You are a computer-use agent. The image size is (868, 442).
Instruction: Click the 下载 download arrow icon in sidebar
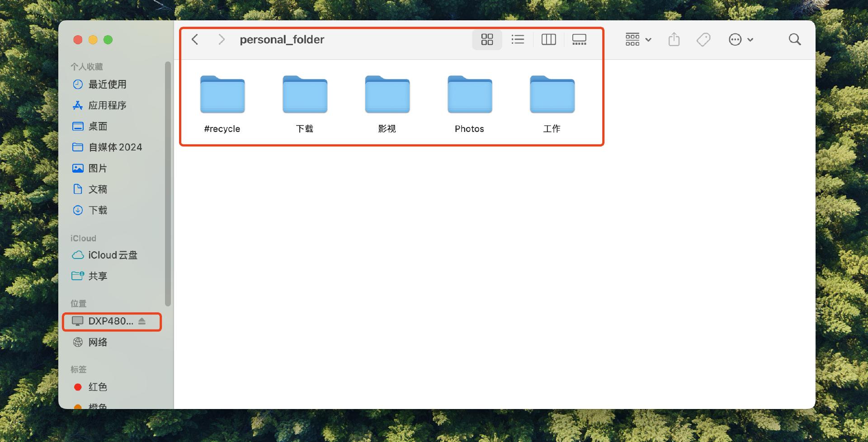pyautogui.click(x=78, y=210)
